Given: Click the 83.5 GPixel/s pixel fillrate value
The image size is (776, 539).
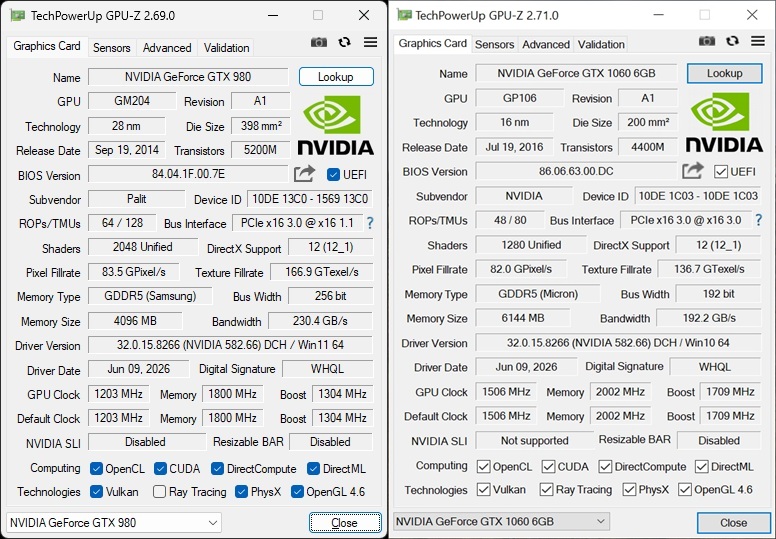Looking at the screenshot, I should pos(134,272).
